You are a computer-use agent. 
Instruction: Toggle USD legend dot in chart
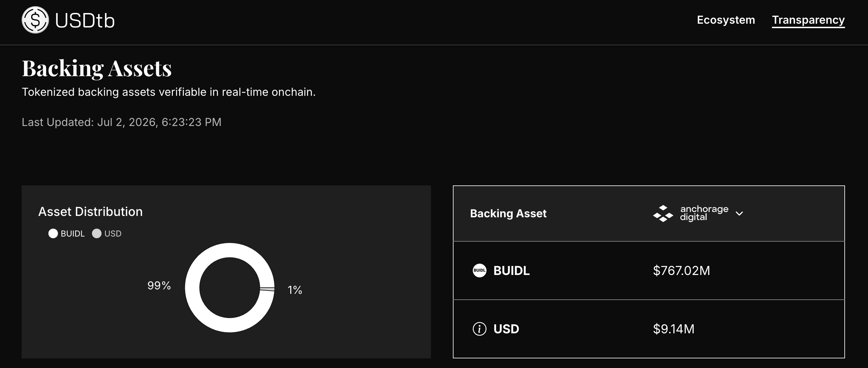click(x=97, y=233)
